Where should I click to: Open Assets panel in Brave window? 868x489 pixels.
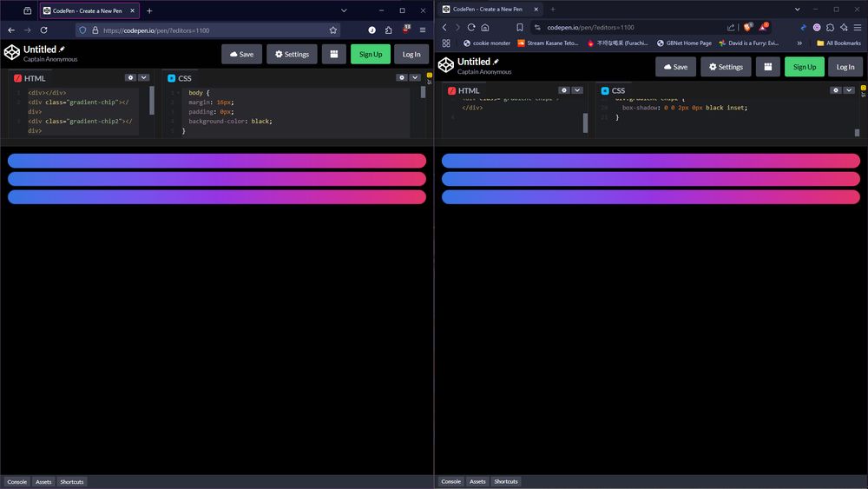tap(477, 481)
